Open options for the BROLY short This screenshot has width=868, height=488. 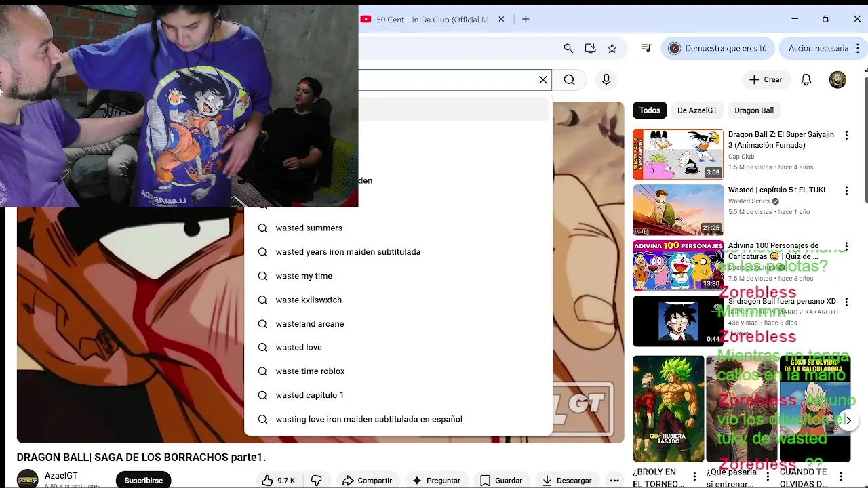[x=694, y=477]
